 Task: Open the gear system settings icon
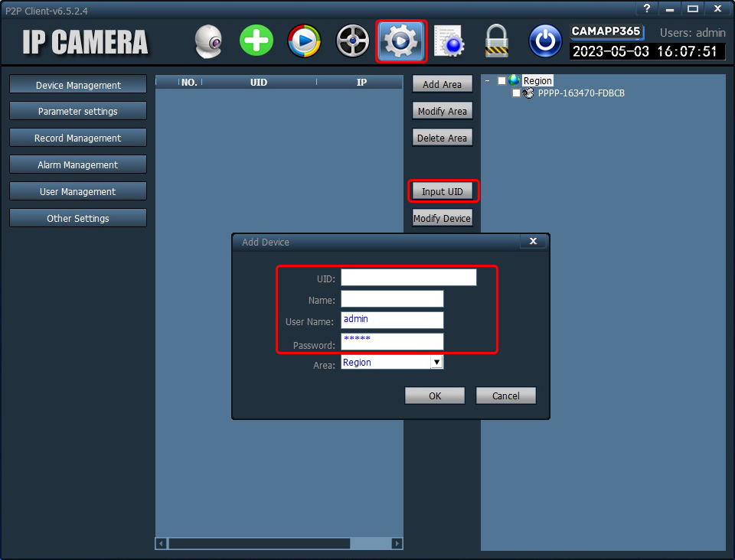point(400,41)
